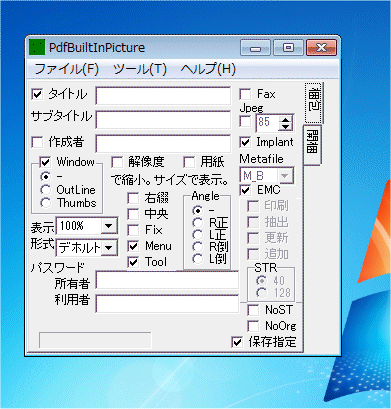The width and height of the screenshot is (391, 409).
Task: Select the L倒 angle option
Action: 198,259
